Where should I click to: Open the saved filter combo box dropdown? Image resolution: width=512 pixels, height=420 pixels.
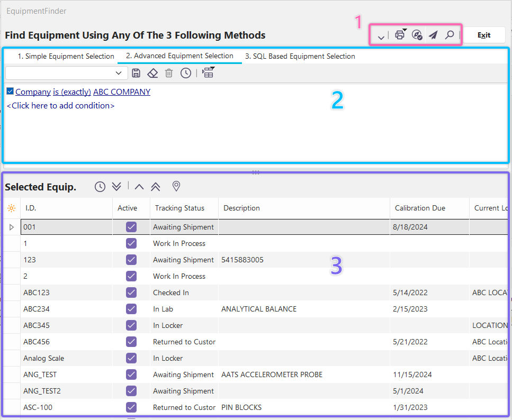(118, 73)
